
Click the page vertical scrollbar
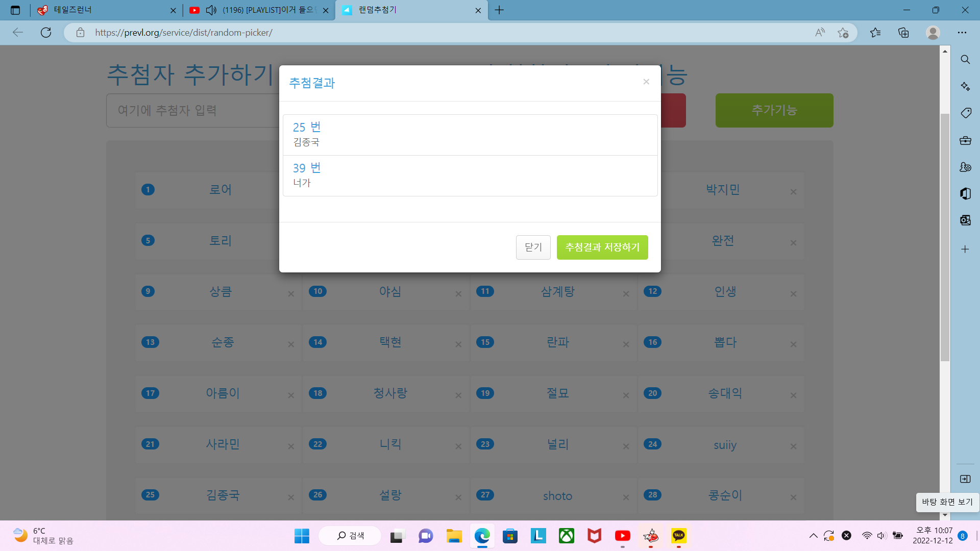click(945, 237)
